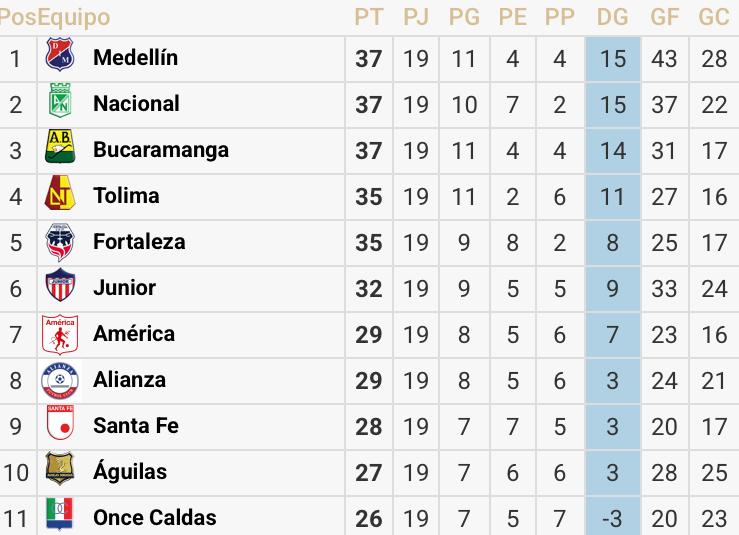Click the GF column header
The image size is (739, 535).
pos(664,17)
